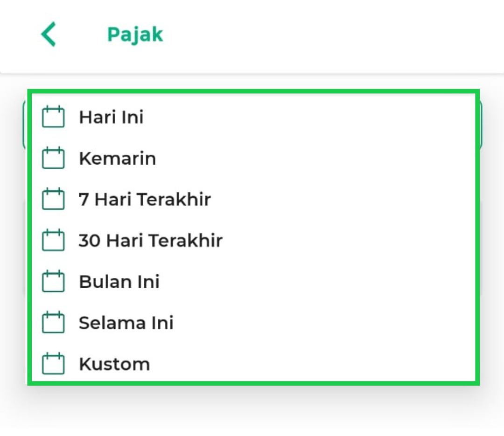Click the calendar icon beside Selama Ini
The height and width of the screenshot is (436, 504).
coord(53,323)
